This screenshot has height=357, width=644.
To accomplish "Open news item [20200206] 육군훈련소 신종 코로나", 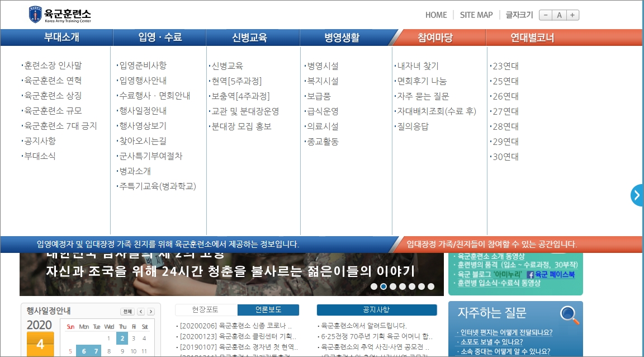I will point(235,326).
